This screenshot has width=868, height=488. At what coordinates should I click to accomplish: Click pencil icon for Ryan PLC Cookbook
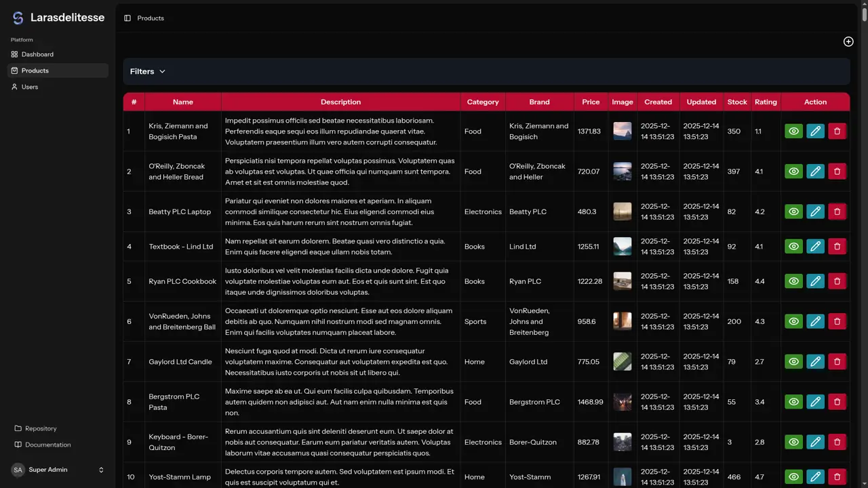point(815,281)
